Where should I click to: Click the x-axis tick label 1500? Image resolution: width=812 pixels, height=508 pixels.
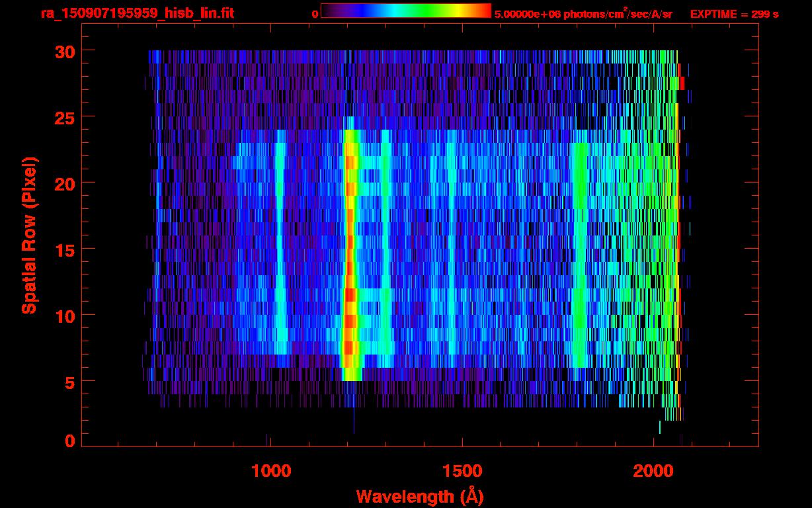click(x=462, y=471)
